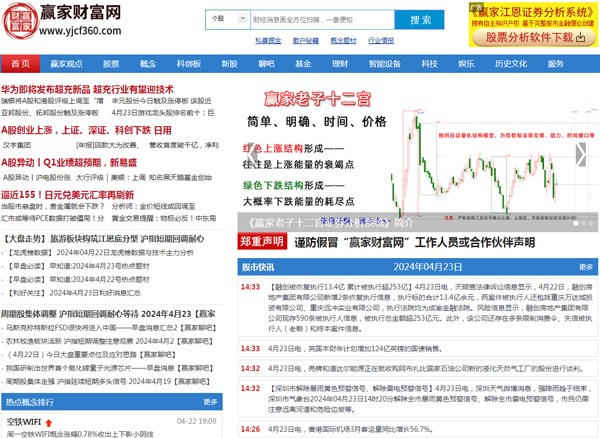Image resolution: width=600 pixels, height=438 pixels.
Task: Open the 新股 nav item
Action: coord(230,64)
